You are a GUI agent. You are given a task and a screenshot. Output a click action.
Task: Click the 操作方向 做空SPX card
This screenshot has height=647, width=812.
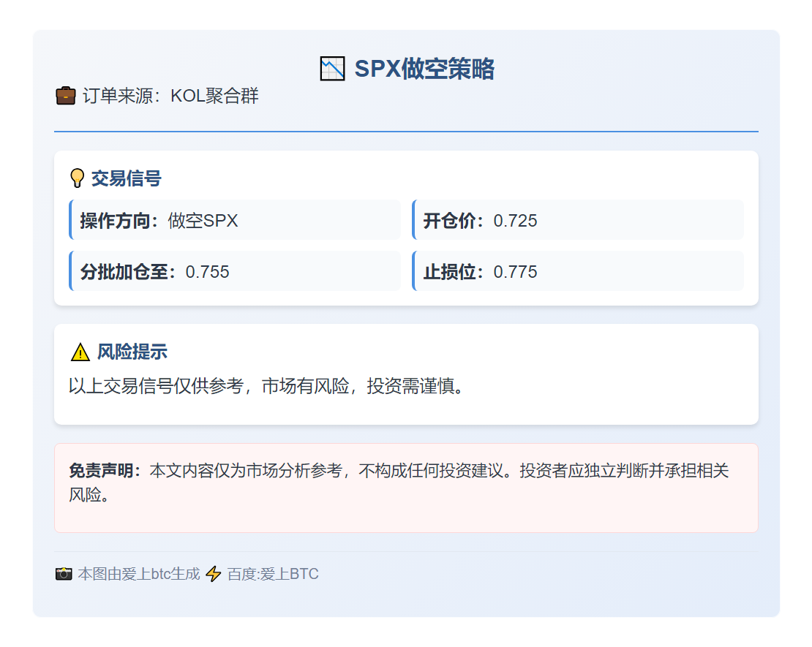[x=234, y=220]
